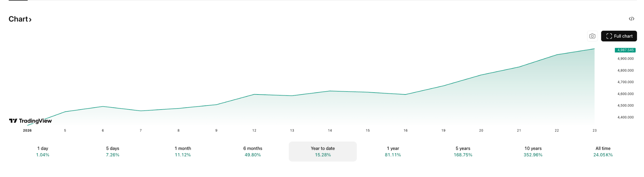
Task: Show the 10 years range
Action: tap(533, 152)
